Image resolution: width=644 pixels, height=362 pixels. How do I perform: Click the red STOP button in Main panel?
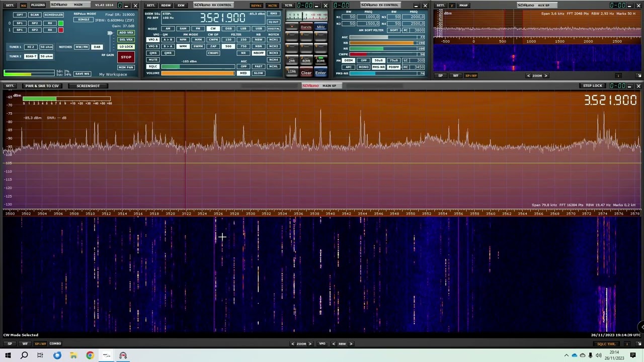[126, 57]
